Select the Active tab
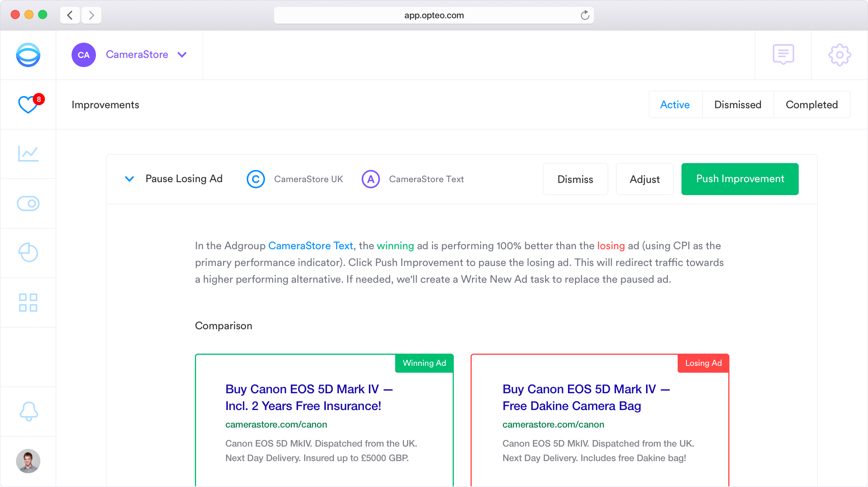The image size is (868, 487). pyautogui.click(x=675, y=104)
